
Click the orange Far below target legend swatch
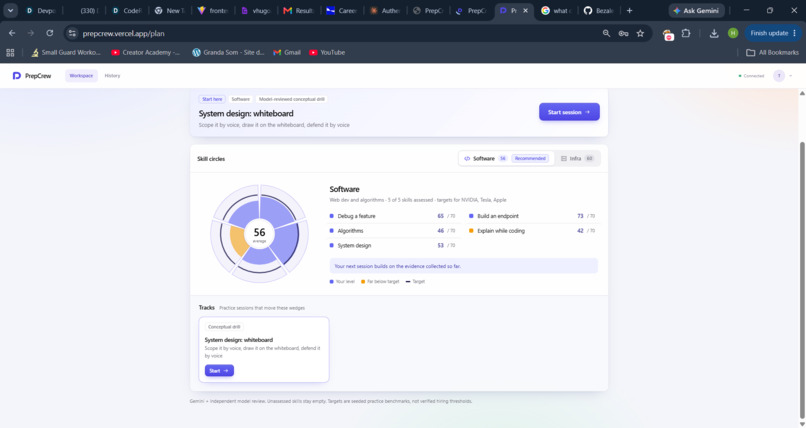click(x=363, y=282)
